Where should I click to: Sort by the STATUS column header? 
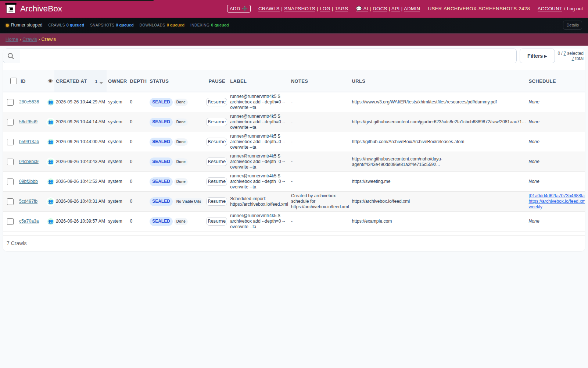[x=159, y=81]
